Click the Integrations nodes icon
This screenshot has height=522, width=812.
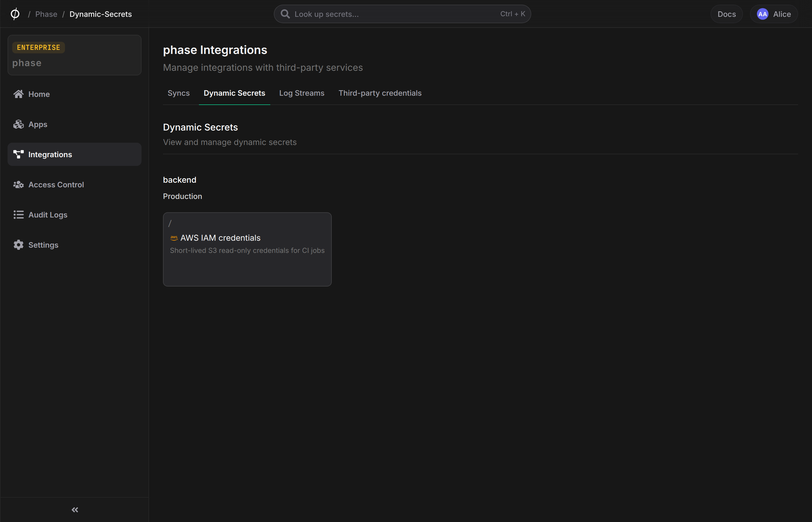click(18, 154)
